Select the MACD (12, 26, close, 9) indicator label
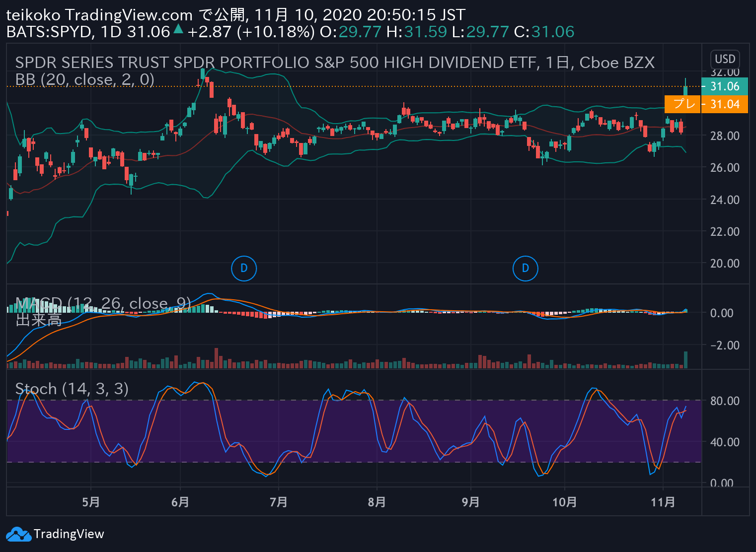756x552 pixels. (x=103, y=303)
